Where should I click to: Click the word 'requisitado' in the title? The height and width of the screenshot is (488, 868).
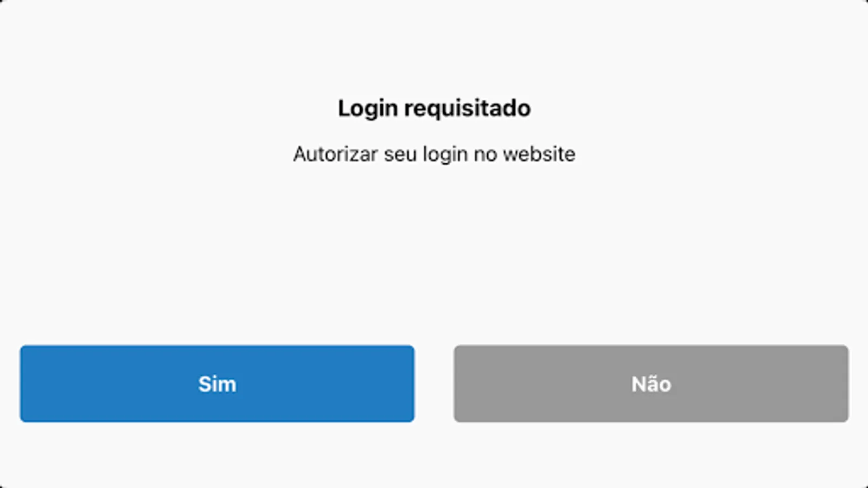(467, 109)
